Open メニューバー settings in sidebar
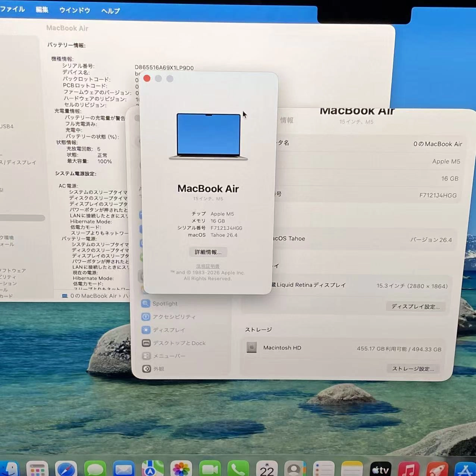The image size is (476, 476). click(x=168, y=356)
